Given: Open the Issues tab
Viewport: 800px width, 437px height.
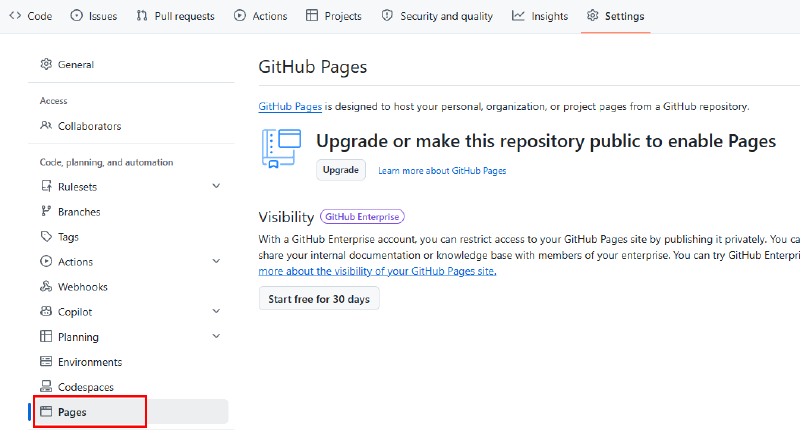Looking at the screenshot, I should coord(94,16).
